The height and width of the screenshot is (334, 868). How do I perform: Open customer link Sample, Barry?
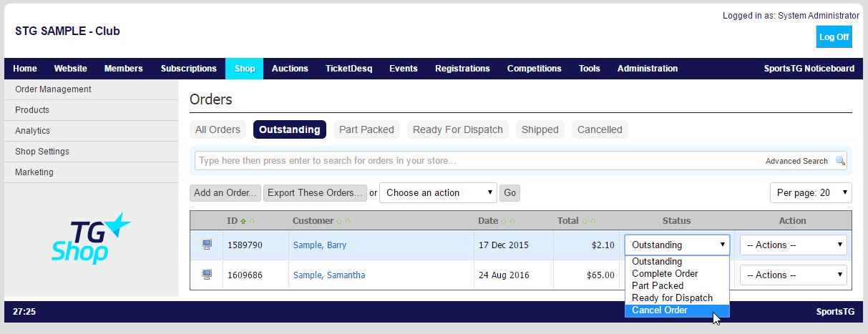(x=320, y=245)
